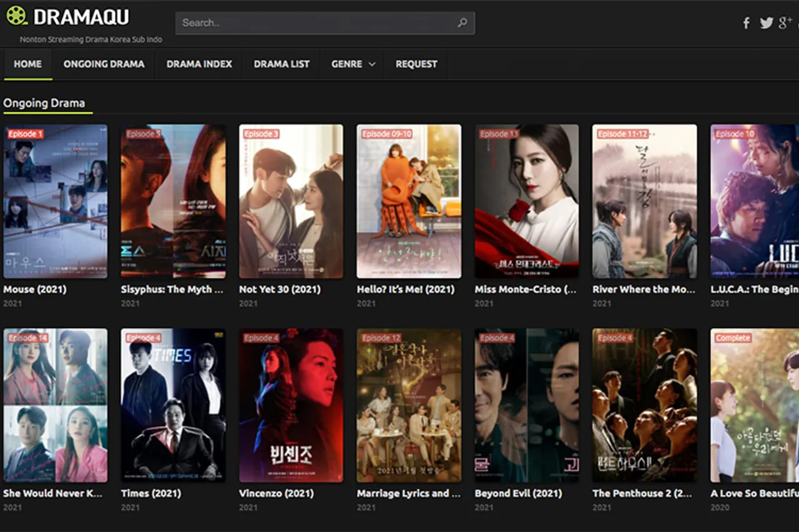The image size is (799, 532).
Task: Open the Miss Monte-Cristo poster
Action: point(527,201)
